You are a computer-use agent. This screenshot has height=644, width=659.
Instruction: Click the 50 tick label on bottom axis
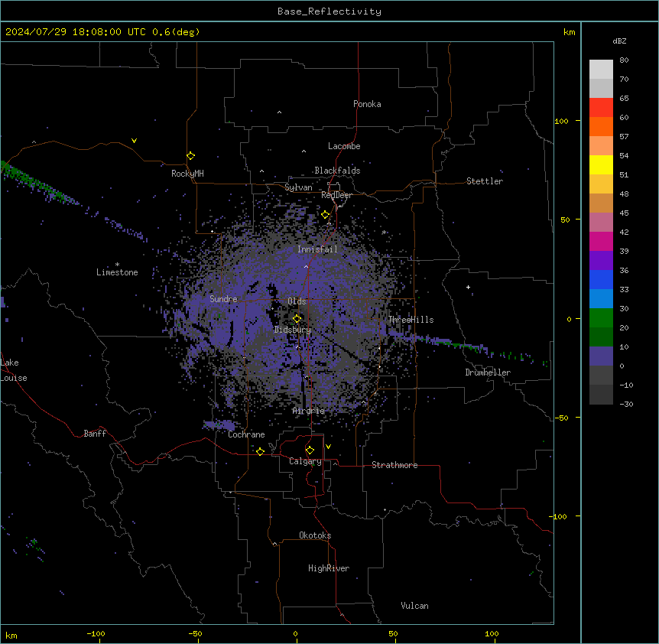pyautogui.click(x=393, y=633)
